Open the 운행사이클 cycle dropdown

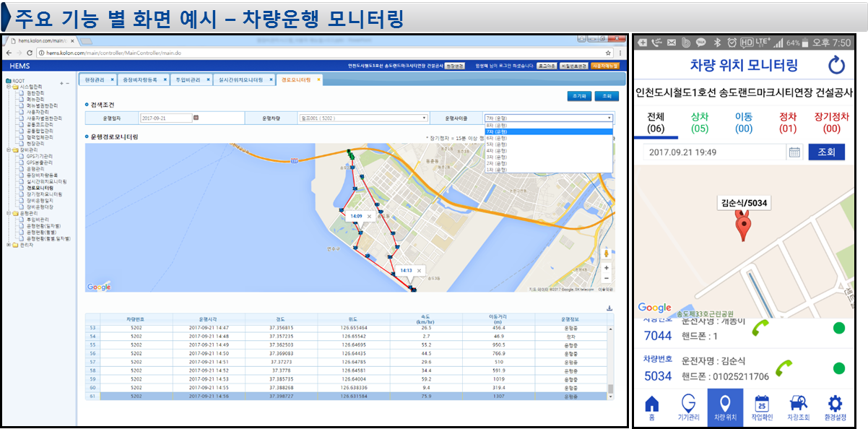[x=548, y=118]
